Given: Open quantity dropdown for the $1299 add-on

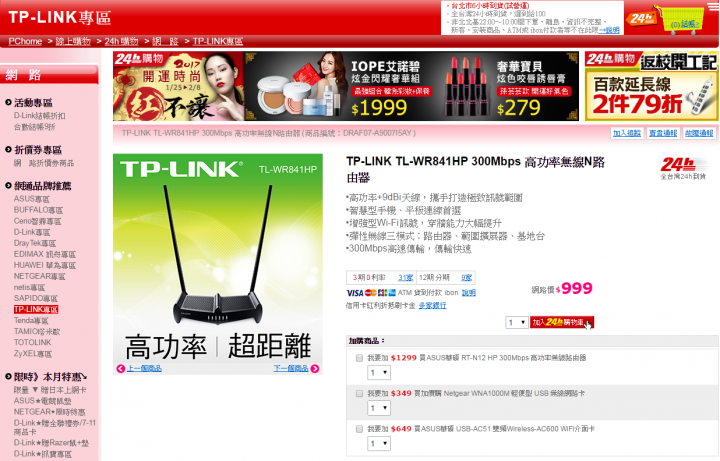Looking at the screenshot, I should click(379, 372).
